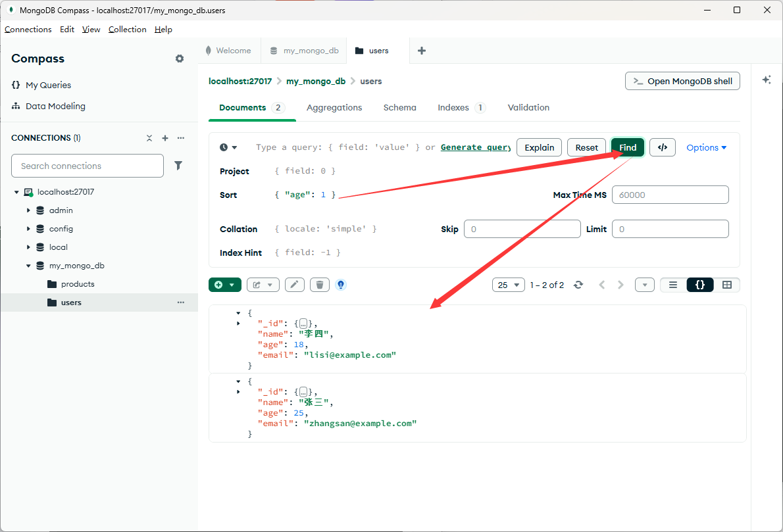Expand the config database
783x532 pixels.
tap(28, 229)
